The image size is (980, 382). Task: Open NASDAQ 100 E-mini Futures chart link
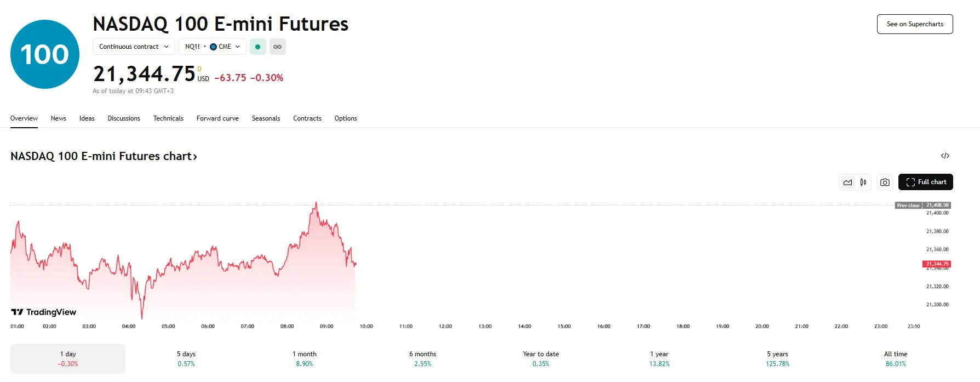coord(104,156)
